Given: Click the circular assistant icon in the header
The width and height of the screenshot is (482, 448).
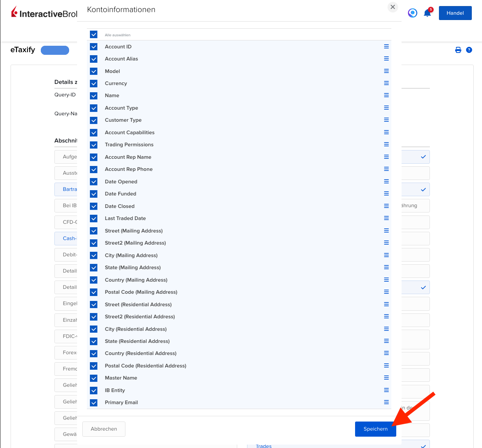Looking at the screenshot, I should point(412,12).
